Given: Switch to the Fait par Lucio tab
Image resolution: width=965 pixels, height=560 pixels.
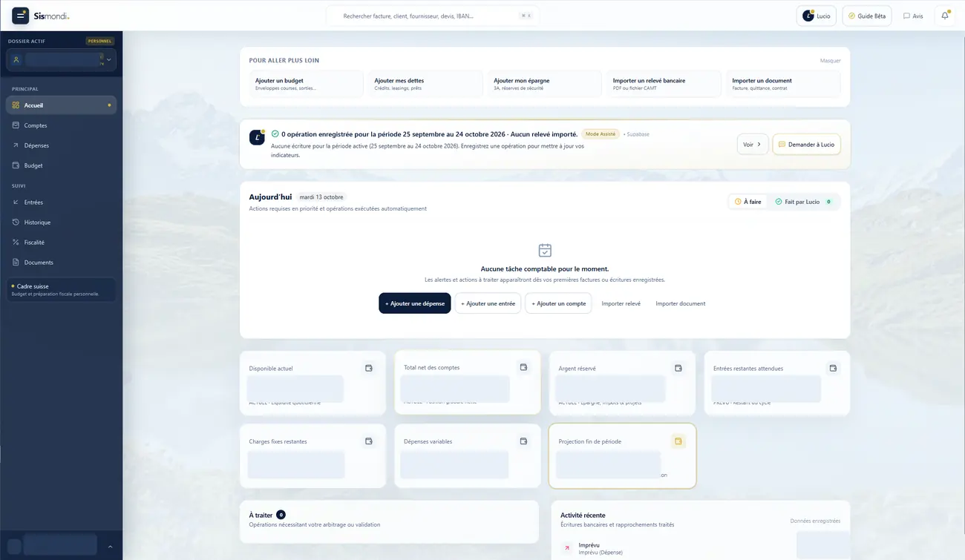Looking at the screenshot, I should pos(803,202).
